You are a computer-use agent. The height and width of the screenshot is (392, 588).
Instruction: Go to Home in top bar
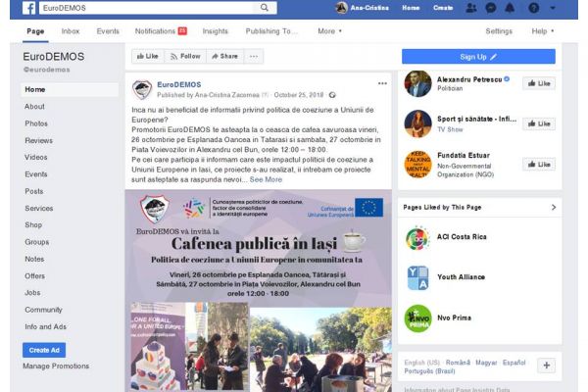[411, 8]
